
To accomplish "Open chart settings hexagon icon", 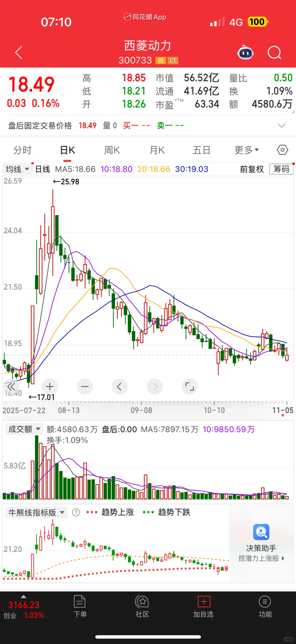I will click(x=282, y=150).
